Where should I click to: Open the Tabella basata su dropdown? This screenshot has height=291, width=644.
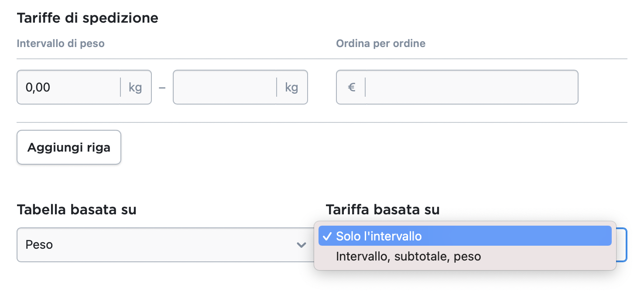tap(161, 245)
